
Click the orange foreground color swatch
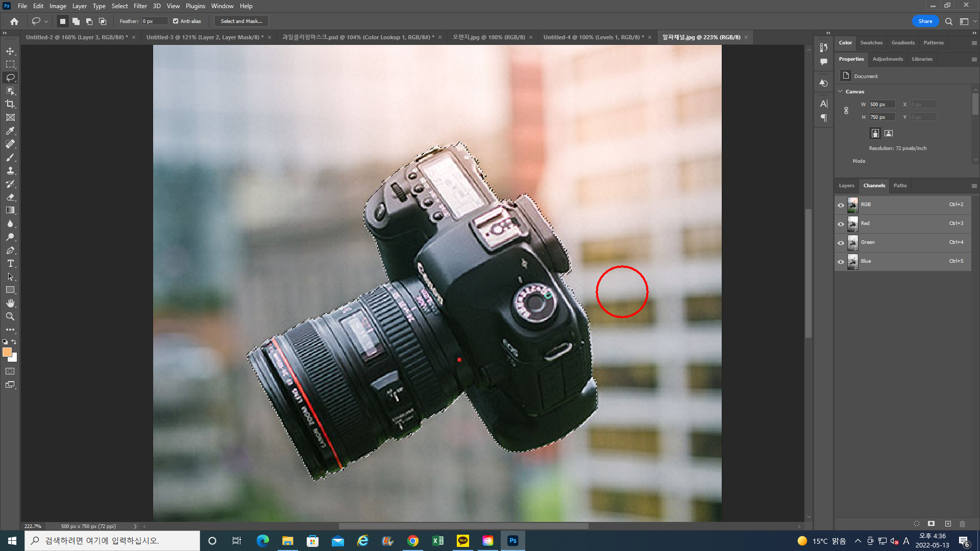[x=7, y=352]
